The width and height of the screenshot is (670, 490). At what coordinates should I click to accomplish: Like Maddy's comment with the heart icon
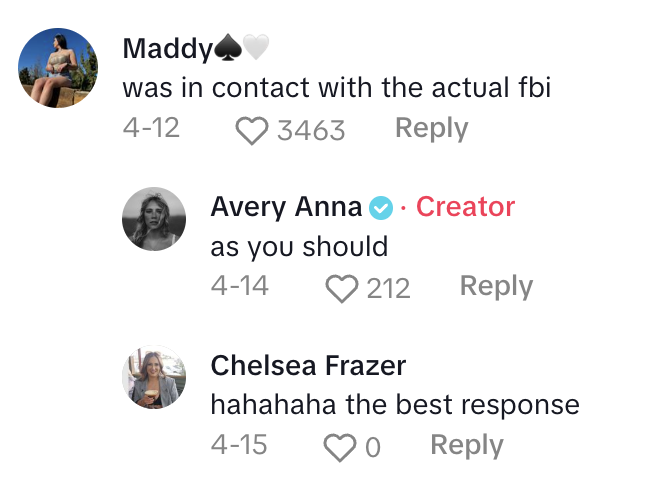click(x=252, y=130)
